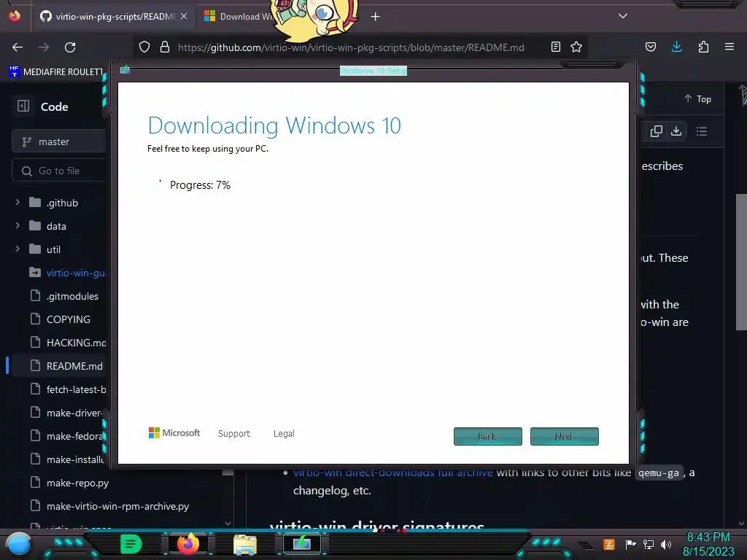The image size is (747, 560).
Task: Open the MEDIAFIRE ROULETTE bookmark
Action: (x=56, y=72)
